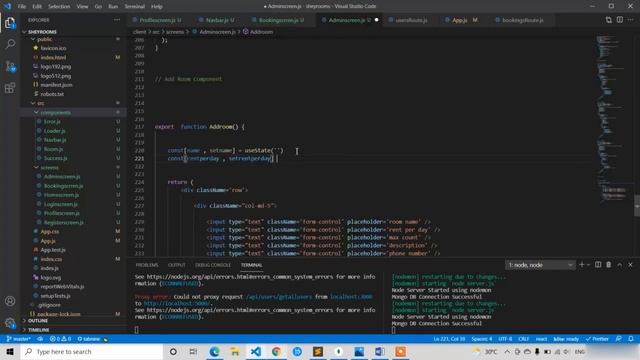The height and width of the screenshot is (360, 640).
Task: Switch to the OUTPUT panel tab
Action: (x=177, y=265)
